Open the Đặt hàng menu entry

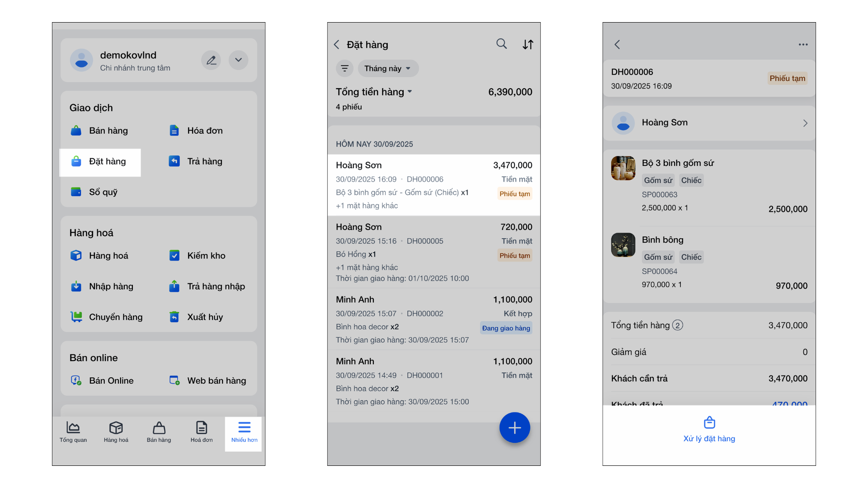[x=100, y=162]
